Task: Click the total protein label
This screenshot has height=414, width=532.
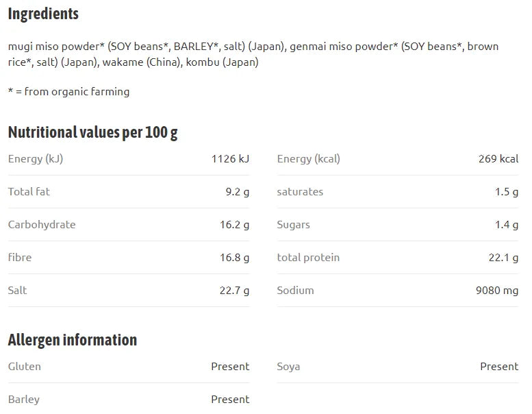Action: point(308,258)
